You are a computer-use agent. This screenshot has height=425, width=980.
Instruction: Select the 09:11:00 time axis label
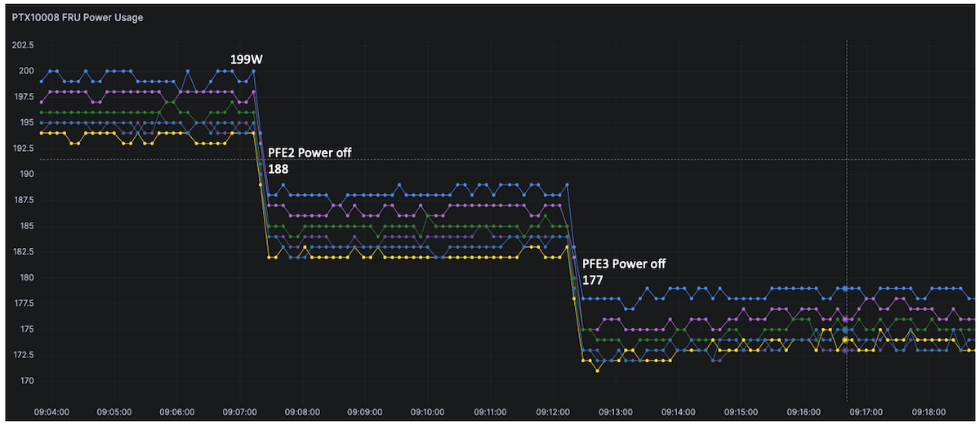tap(490, 413)
